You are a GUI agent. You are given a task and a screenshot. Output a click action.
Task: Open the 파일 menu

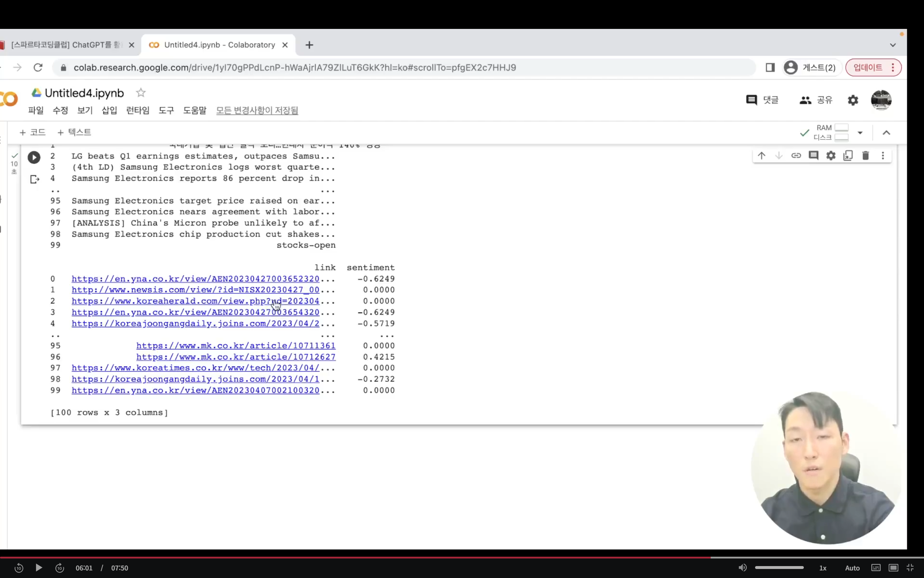pyautogui.click(x=36, y=111)
